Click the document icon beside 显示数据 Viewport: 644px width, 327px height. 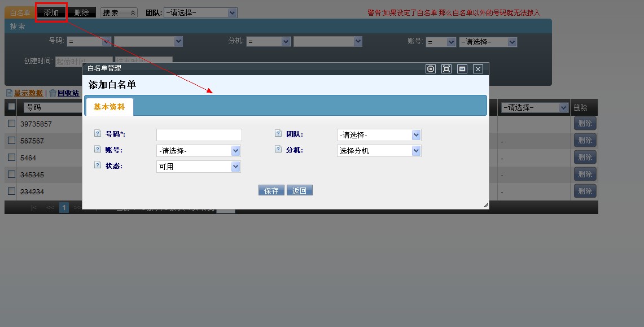click(10, 93)
